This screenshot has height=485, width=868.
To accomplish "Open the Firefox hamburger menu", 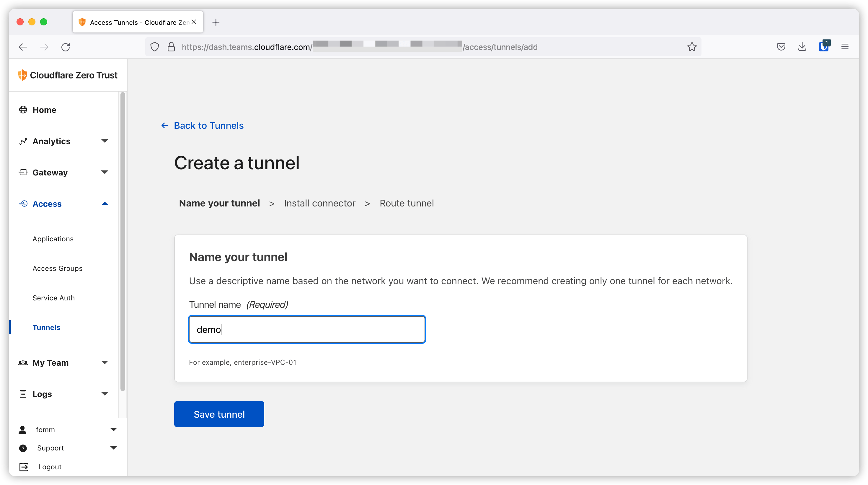I will 845,46.
